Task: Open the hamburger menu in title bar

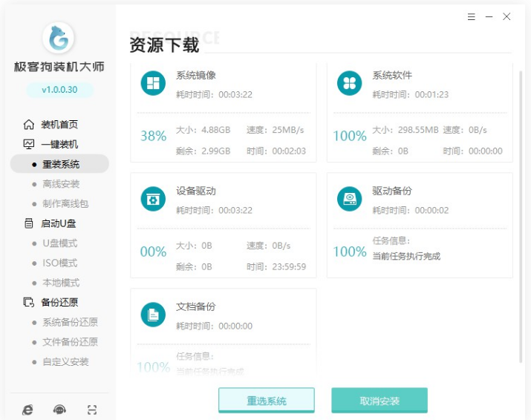Action: click(472, 16)
